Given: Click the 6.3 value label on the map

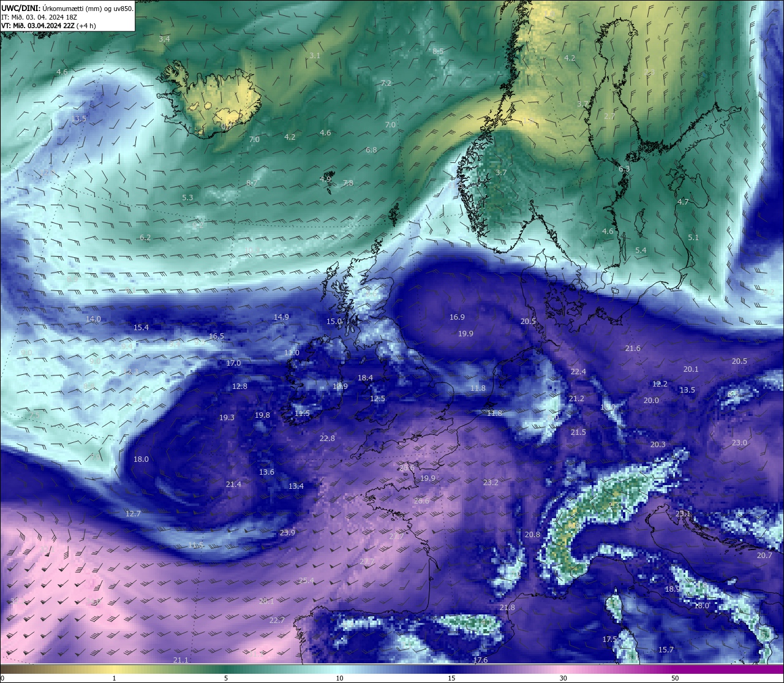Looking at the screenshot, I should (624, 169).
